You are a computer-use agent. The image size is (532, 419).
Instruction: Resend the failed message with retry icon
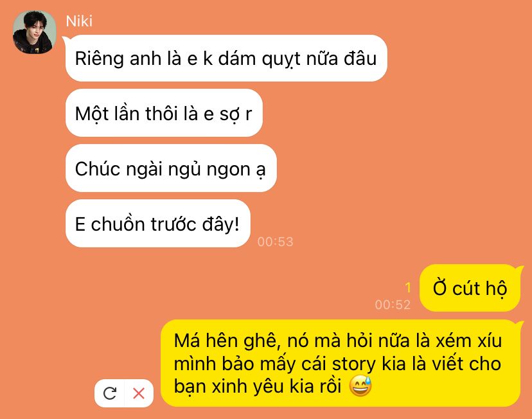point(110,393)
